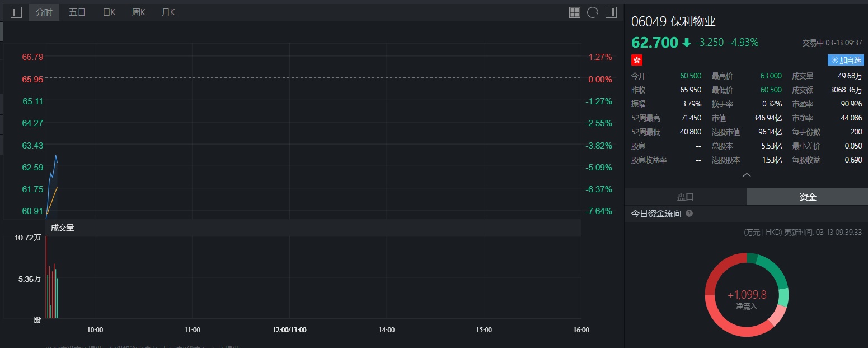The height and width of the screenshot is (348, 868).
Task: Click the 成交量 volume panel header
Action: coord(313,228)
